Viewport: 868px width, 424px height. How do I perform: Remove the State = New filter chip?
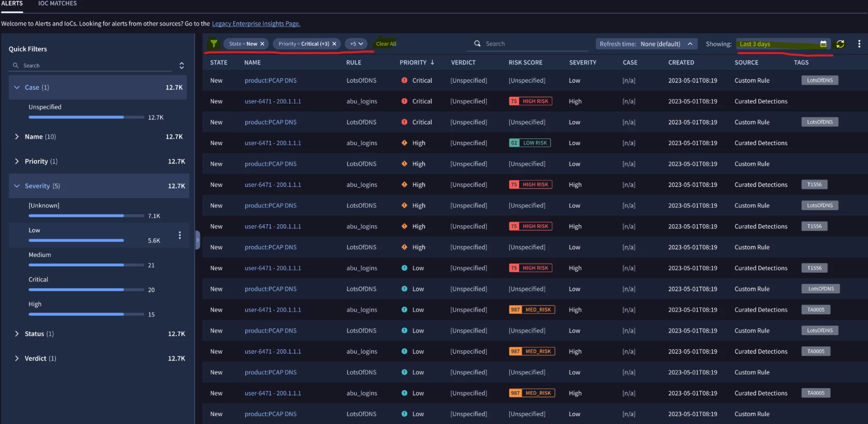(x=262, y=44)
